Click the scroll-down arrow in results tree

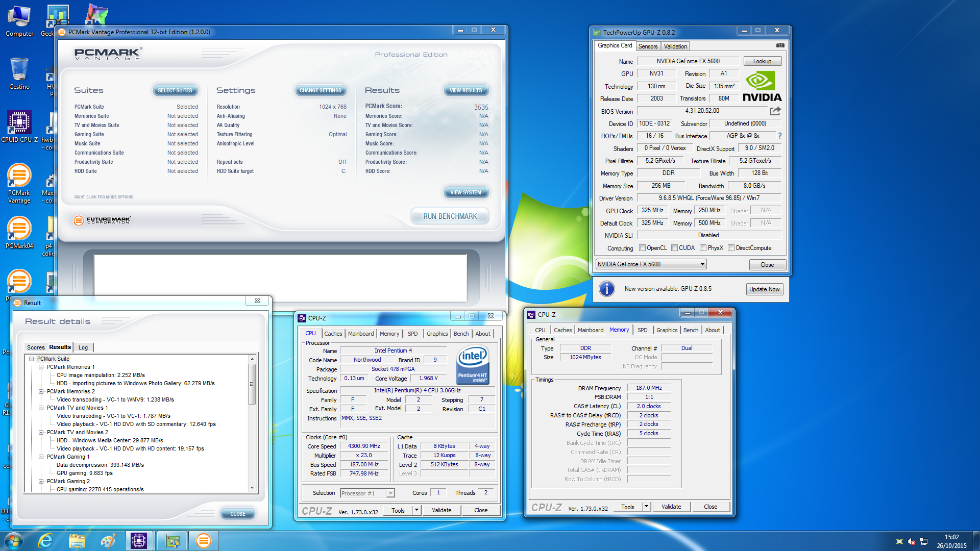[252, 488]
